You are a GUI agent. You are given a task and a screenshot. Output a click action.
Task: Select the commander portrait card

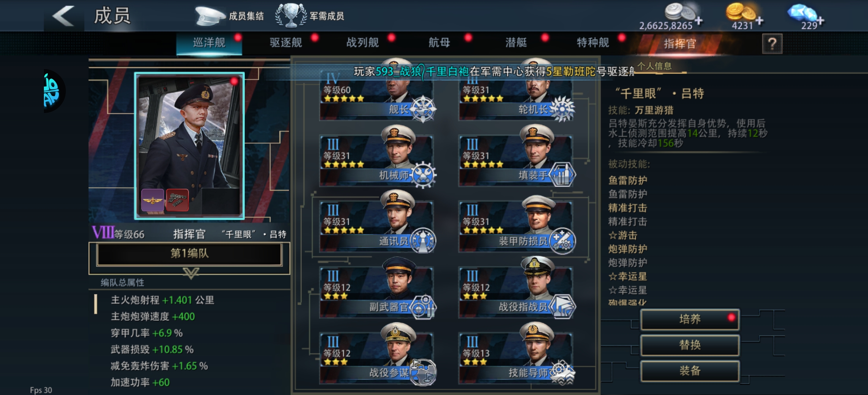coord(189,146)
